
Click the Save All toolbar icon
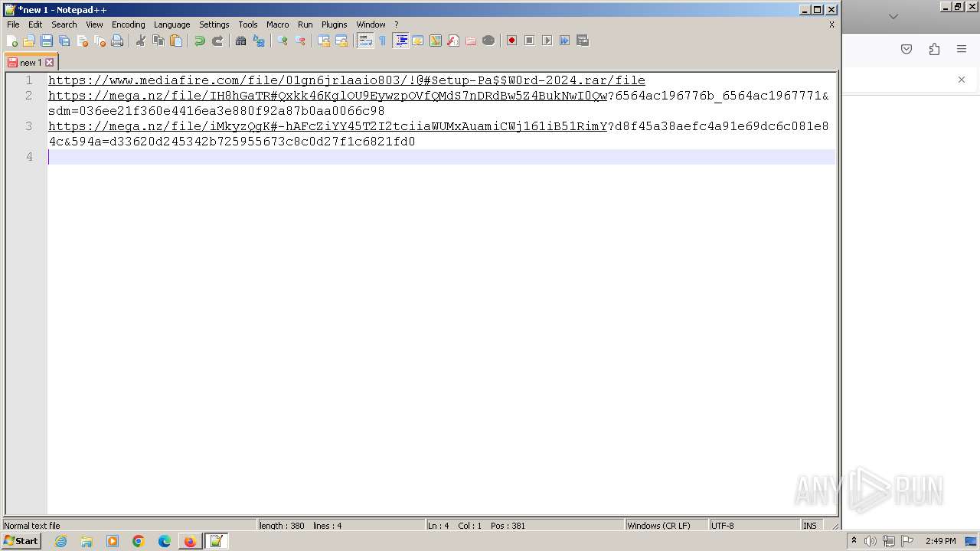[64, 41]
